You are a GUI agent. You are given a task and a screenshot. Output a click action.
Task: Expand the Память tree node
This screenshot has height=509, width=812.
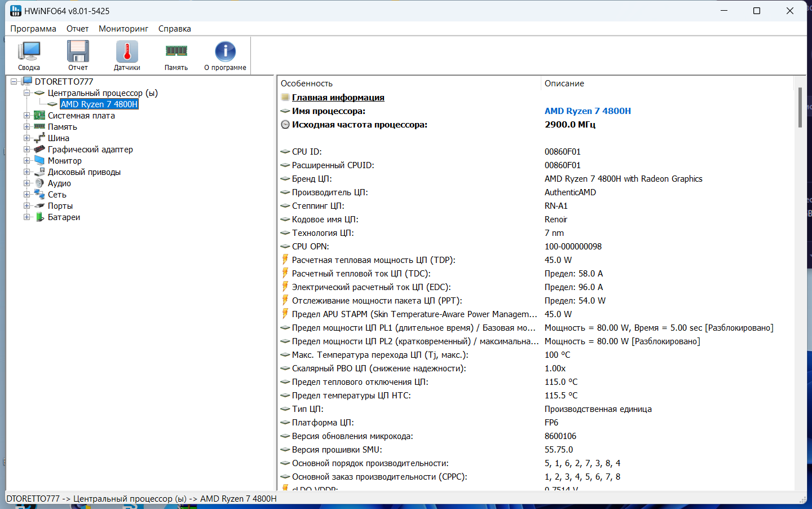pos(27,126)
